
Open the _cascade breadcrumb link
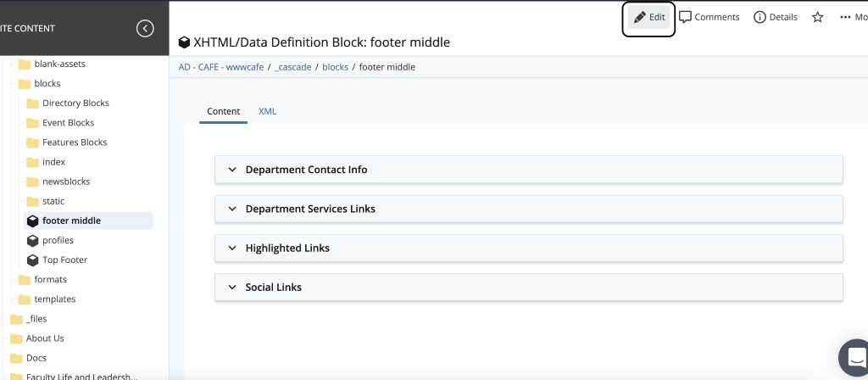click(x=292, y=67)
